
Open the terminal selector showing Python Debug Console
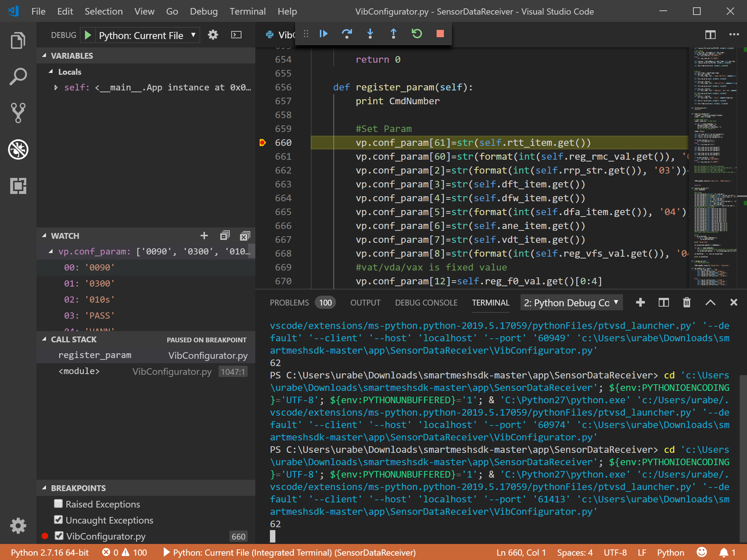click(x=571, y=303)
